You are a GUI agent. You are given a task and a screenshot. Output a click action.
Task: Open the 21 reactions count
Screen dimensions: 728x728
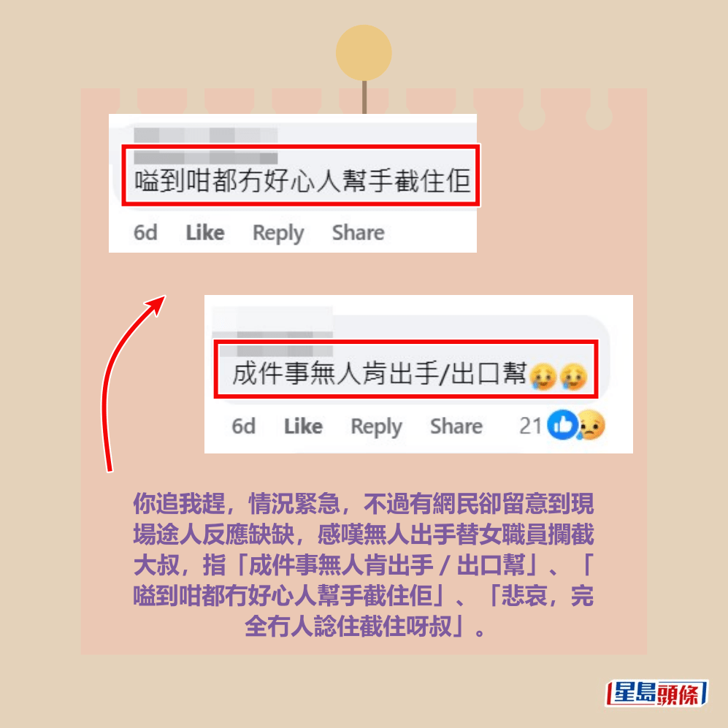point(530,426)
